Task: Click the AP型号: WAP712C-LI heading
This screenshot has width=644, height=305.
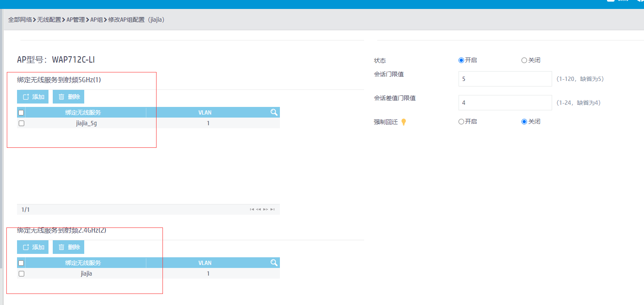Action: click(x=56, y=60)
